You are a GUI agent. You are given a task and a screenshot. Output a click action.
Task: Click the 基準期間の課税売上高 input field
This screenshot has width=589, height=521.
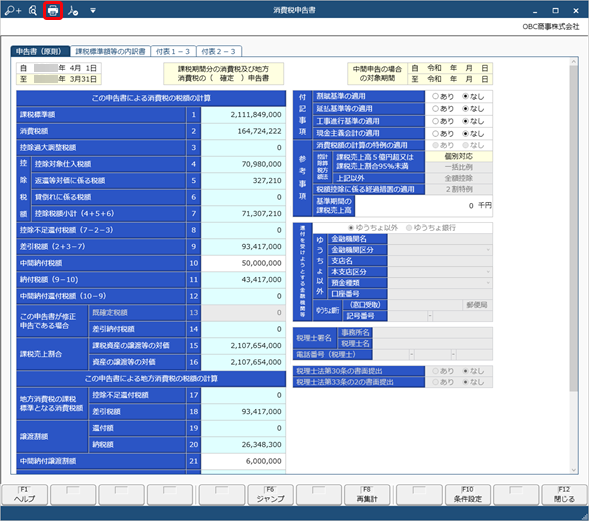click(x=423, y=205)
